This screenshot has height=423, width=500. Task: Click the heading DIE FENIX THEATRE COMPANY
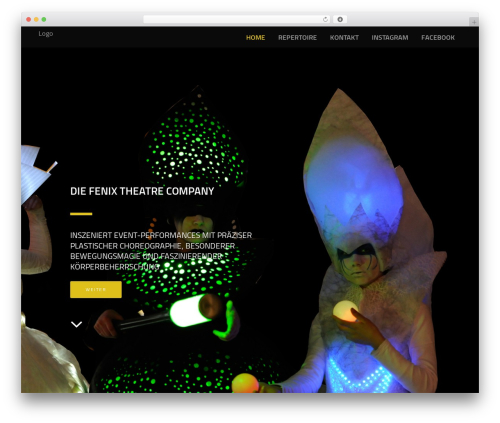click(142, 191)
